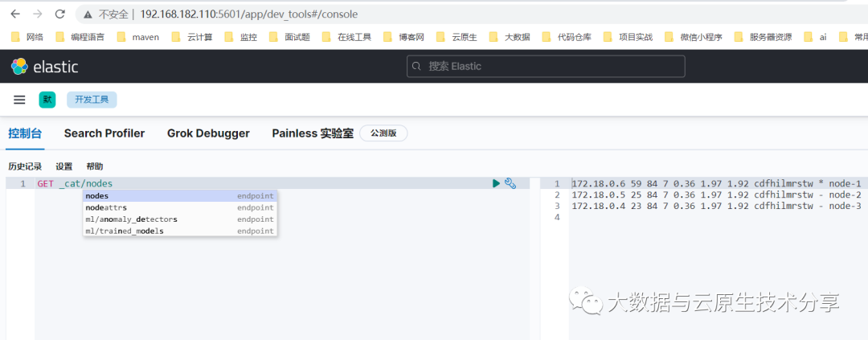Viewport: 868px width, 340px height.
Task: Click the green space avatar icon
Action: [47, 100]
